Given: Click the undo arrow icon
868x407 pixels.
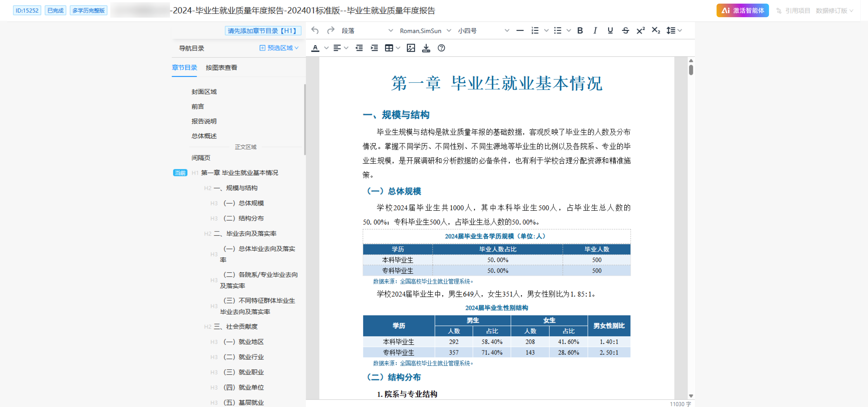Looking at the screenshot, I should point(315,31).
